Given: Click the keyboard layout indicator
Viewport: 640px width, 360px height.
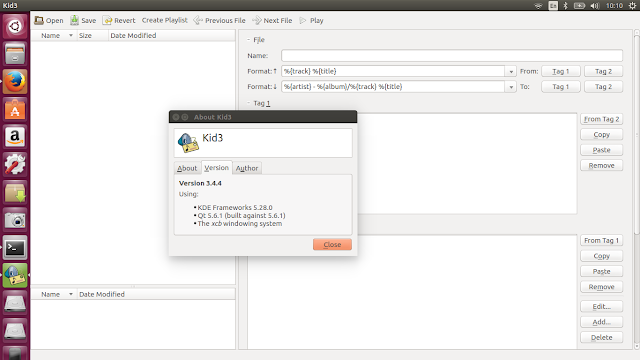Looking at the screenshot, I should pos(553,6).
